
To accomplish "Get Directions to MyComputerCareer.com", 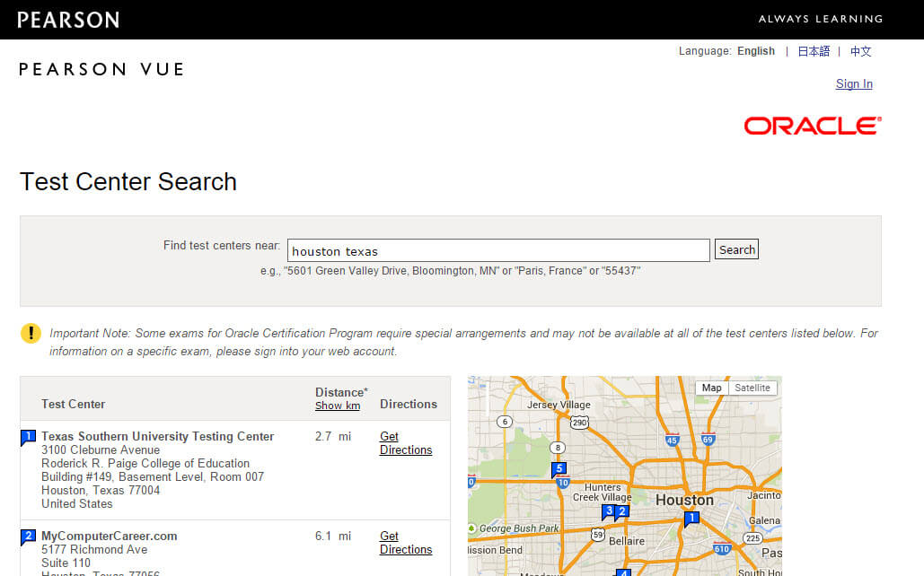I will [x=406, y=543].
